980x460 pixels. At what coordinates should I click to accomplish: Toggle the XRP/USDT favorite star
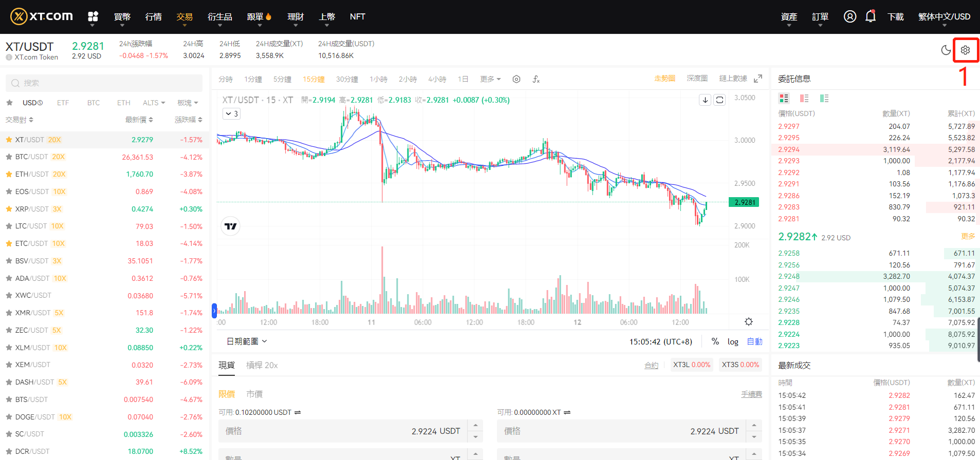tap(9, 209)
